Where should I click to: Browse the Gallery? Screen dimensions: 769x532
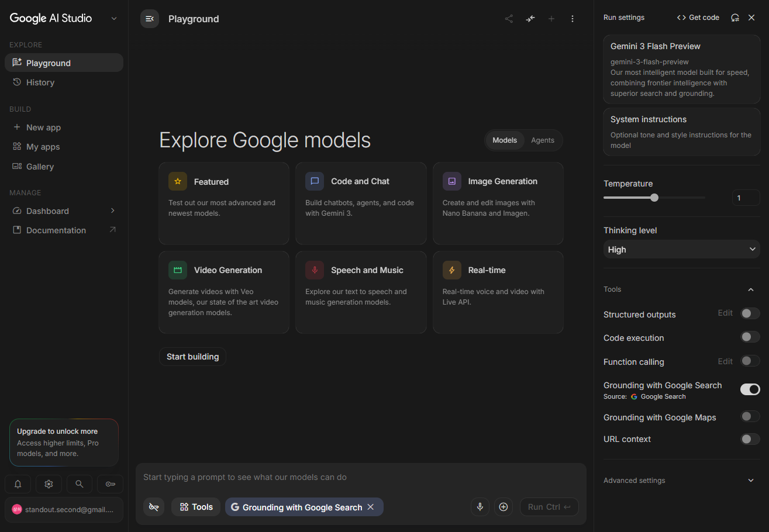point(64,167)
